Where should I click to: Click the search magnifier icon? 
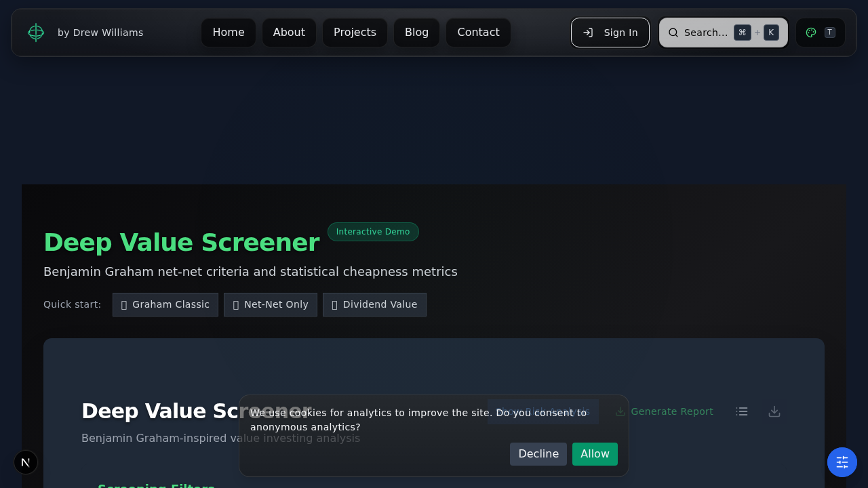point(673,32)
